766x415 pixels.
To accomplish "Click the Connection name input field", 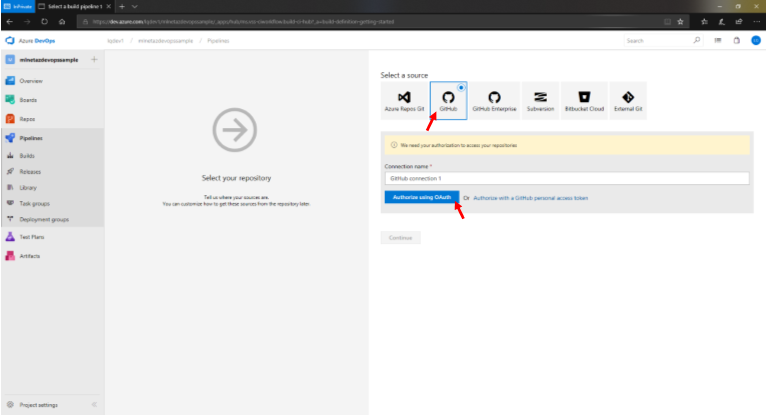I will pyautogui.click(x=566, y=178).
